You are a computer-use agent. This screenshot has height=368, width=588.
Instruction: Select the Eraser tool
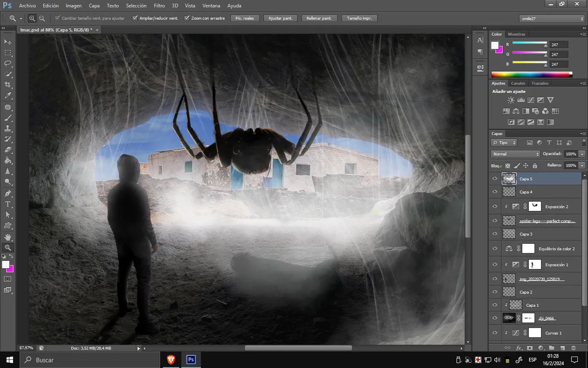pos(8,150)
